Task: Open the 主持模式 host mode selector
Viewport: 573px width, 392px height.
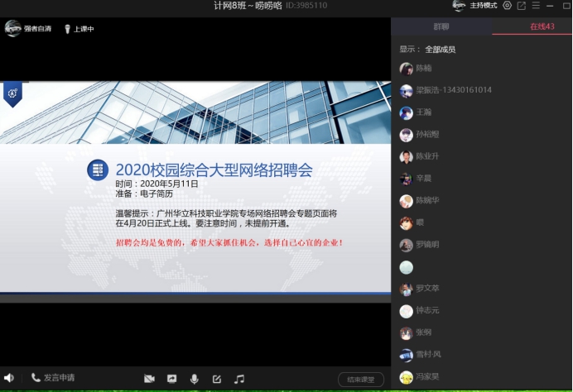Action: click(x=475, y=6)
